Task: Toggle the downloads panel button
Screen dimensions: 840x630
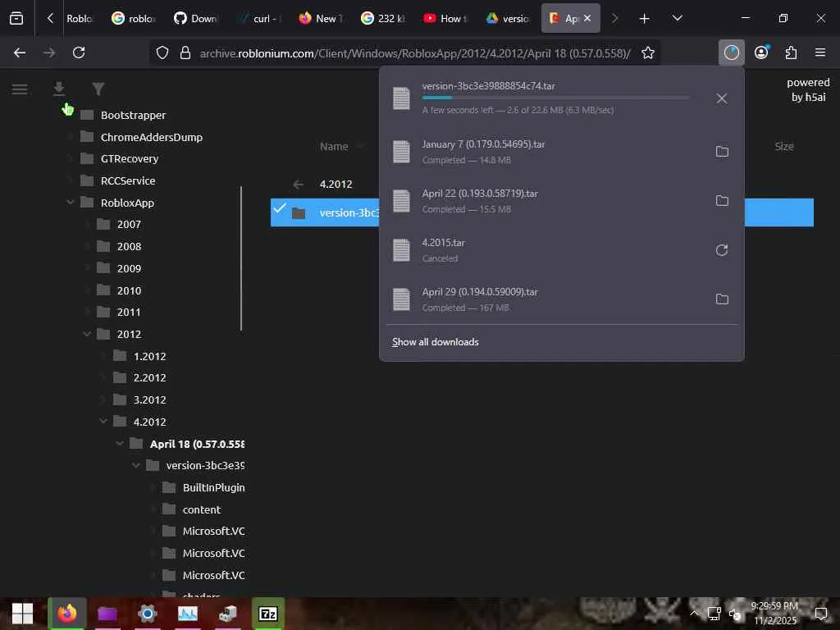Action: point(731,52)
